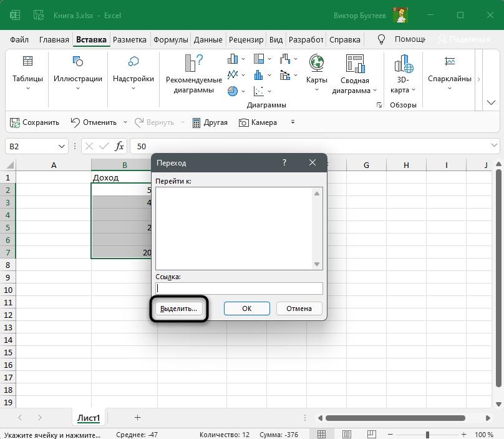Click the Помощник lightbulb icon
The width and height of the screenshot is (504, 439).
382,39
